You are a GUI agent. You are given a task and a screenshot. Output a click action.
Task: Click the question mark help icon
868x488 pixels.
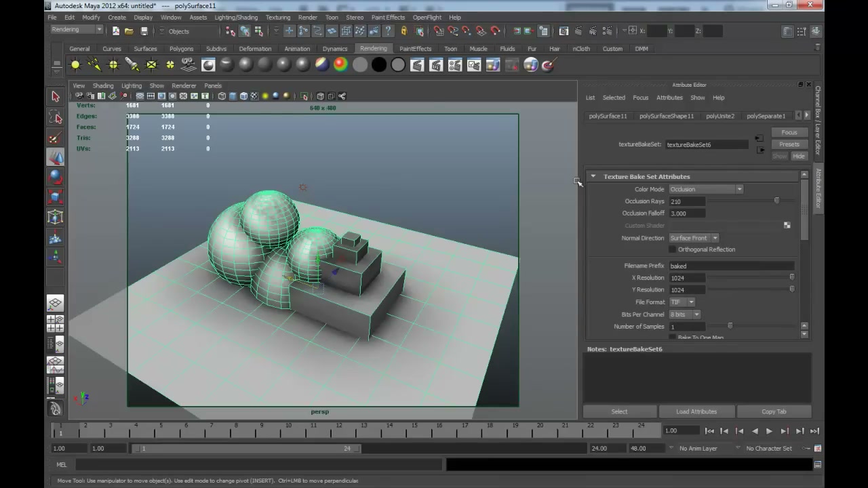coord(389,31)
